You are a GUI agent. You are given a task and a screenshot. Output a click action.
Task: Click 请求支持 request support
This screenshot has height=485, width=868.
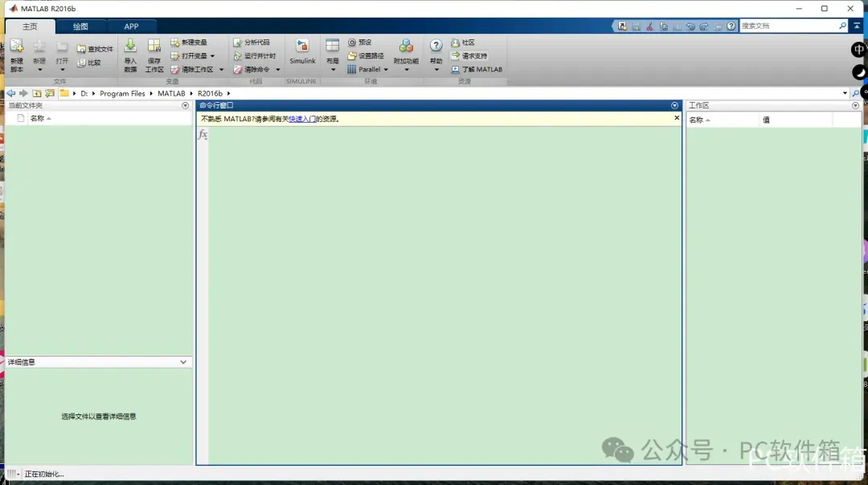pos(469,56)
